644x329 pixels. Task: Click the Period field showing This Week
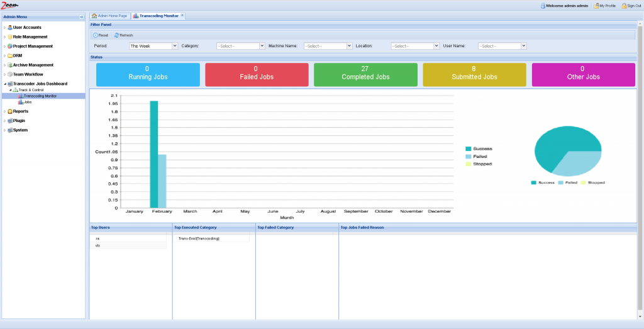tap(151, 46)
